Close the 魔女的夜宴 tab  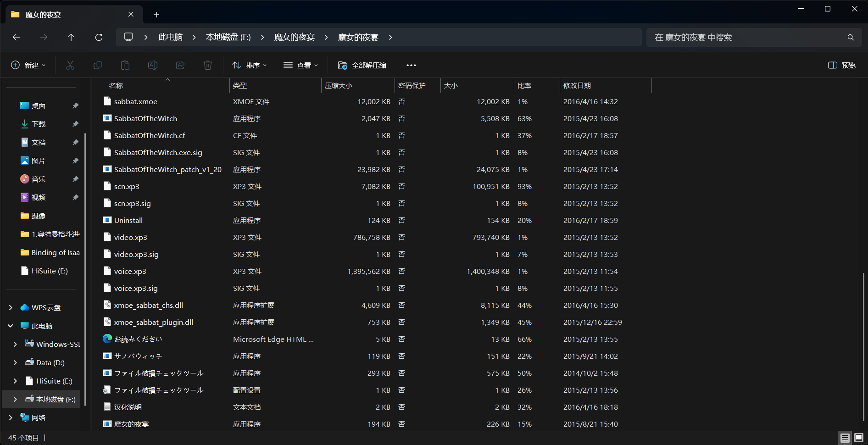131,14
